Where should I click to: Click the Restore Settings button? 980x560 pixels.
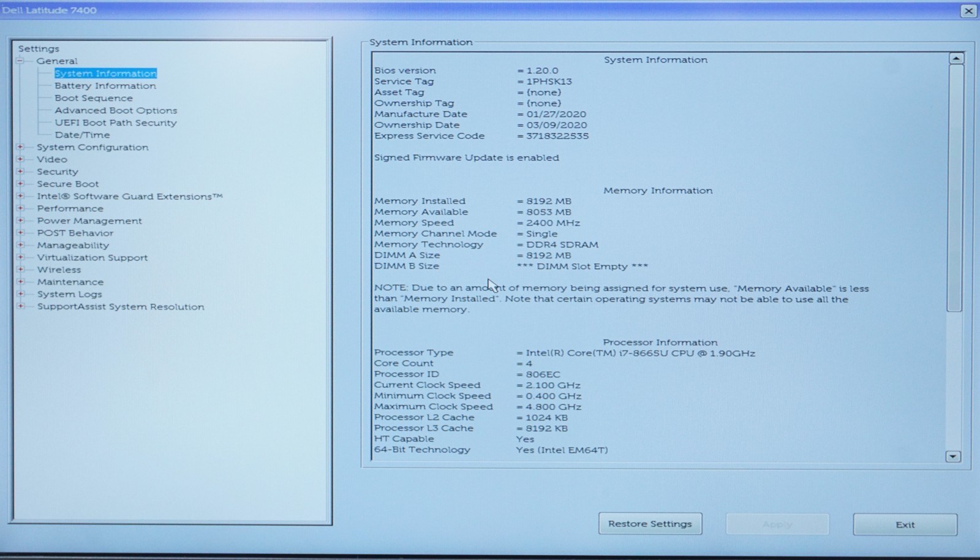pos(650,524)
